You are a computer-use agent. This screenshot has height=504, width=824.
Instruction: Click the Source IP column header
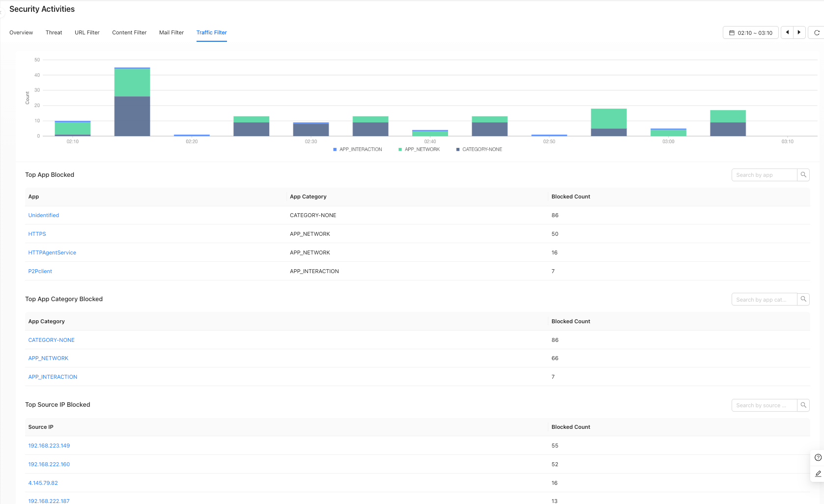pos(41,427)
